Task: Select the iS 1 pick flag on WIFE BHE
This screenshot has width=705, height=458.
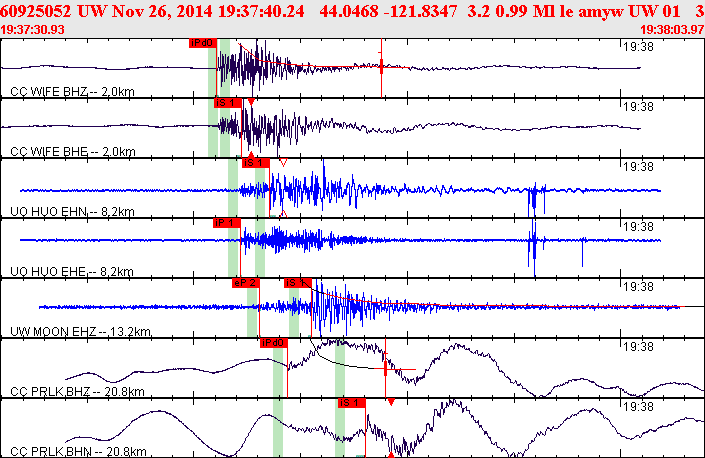Action: [x=228, y=103]
